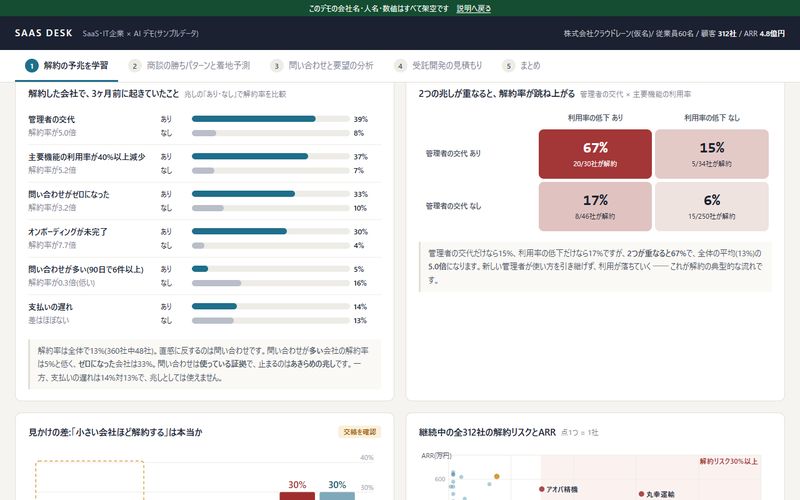Click the 見かけの差 chart heading
This screenshot has height=500, width=800.
[115, 432]
